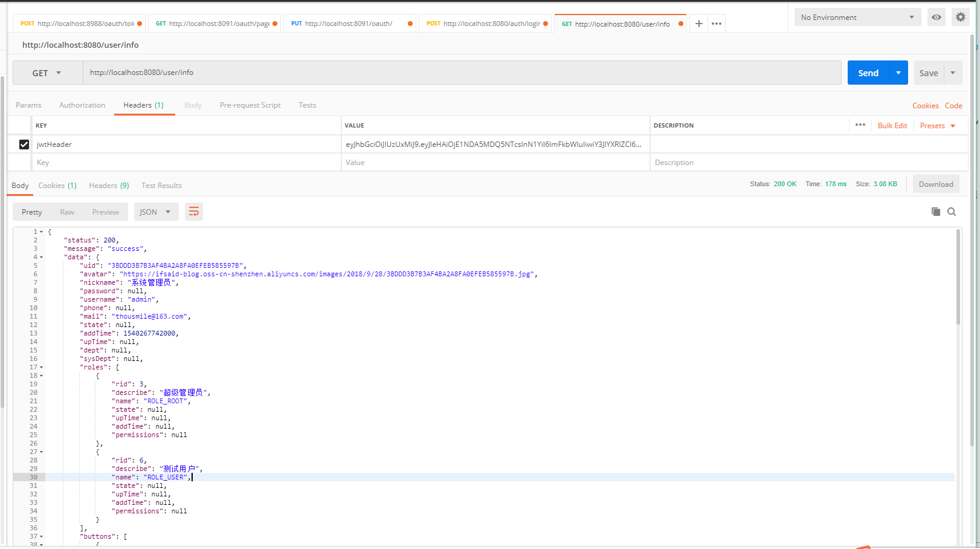
Task: Open the response Headers (9) tab
Action: (x=109, y=186)
